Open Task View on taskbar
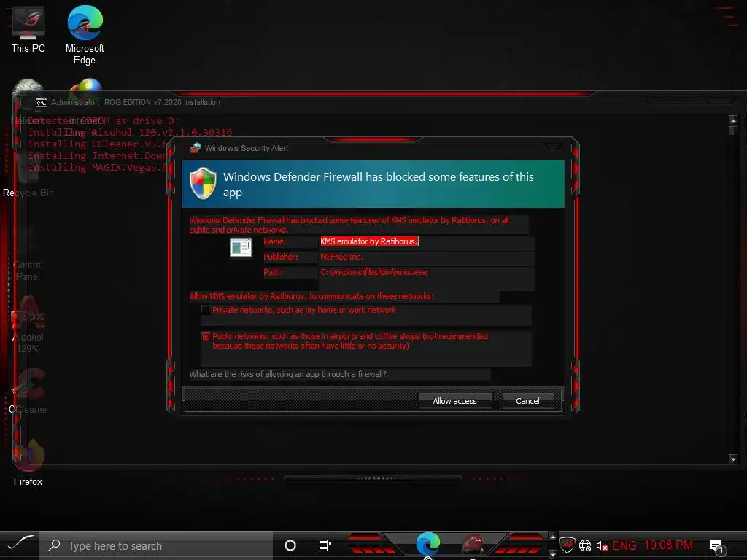This screenshot has width=747, height=560. pyautogui.click(x=325, y=545)
